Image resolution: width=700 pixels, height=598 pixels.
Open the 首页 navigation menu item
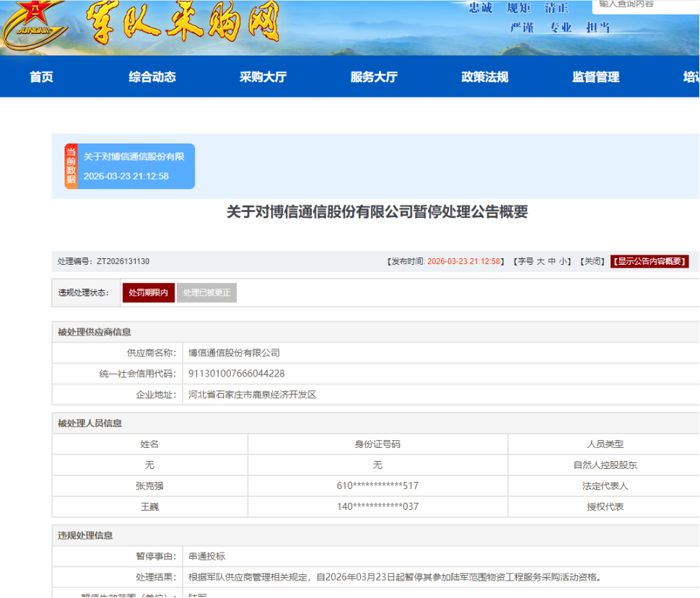pos(40,77)
